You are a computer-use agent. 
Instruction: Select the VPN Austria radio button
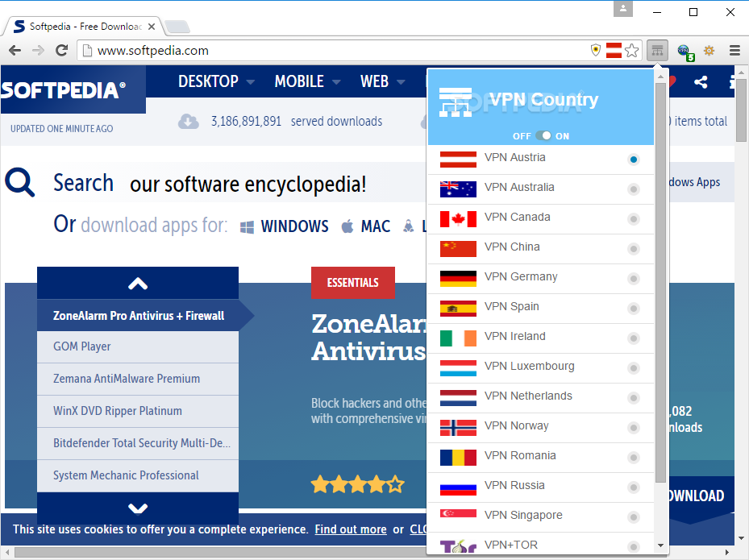click(634, 160)
